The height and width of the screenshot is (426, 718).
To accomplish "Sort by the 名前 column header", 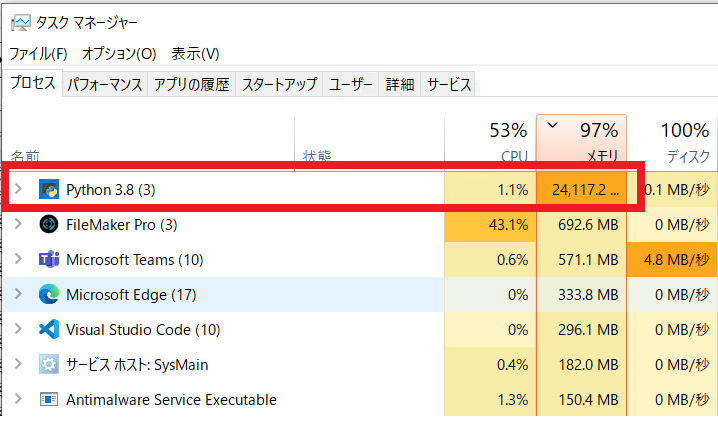I will 149,142.
